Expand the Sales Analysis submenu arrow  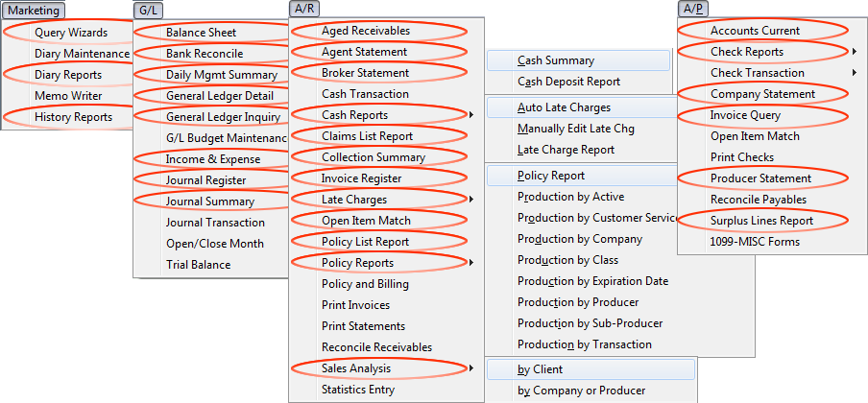471,368
